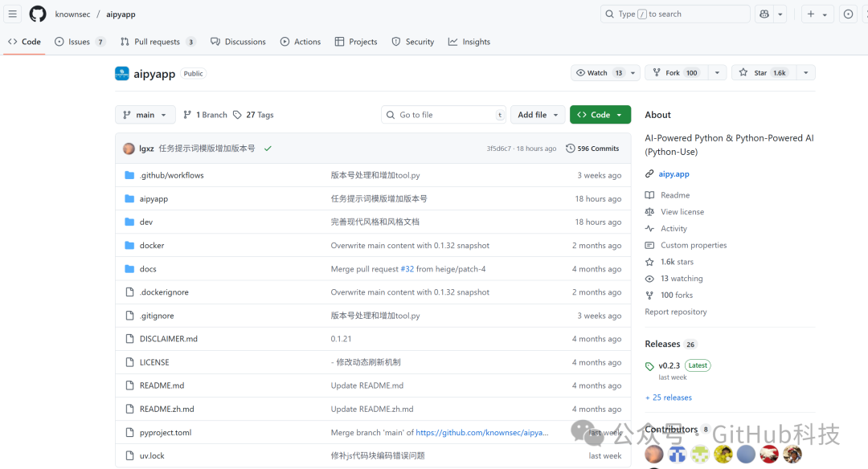Open the Projects tab

(356, 42)
